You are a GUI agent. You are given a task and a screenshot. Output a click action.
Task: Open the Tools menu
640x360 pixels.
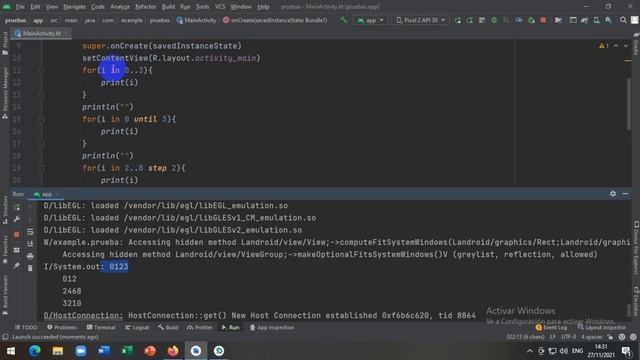[x=202, y=7]
